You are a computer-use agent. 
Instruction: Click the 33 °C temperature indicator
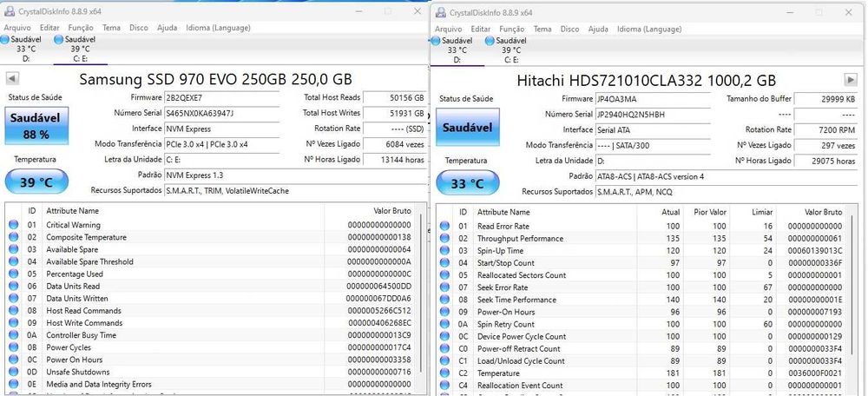coord(467,183)
